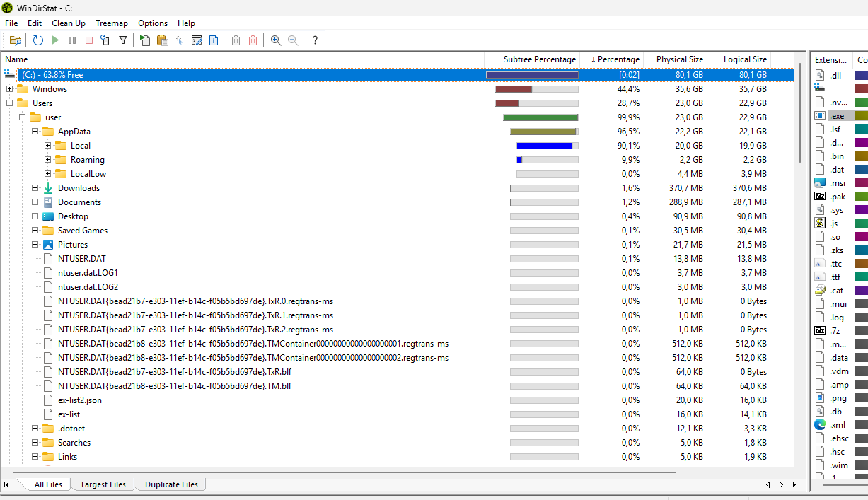Click the .msi installer disc icon

(x=820, y=182)
